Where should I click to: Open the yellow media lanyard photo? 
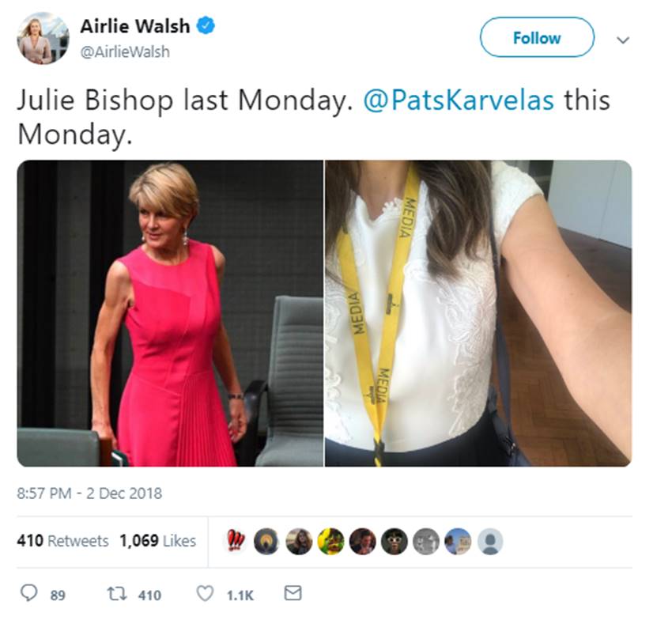(478, 313)
